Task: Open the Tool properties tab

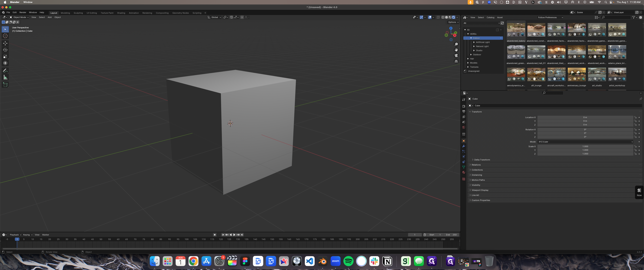Action: [x=464, y=99]
